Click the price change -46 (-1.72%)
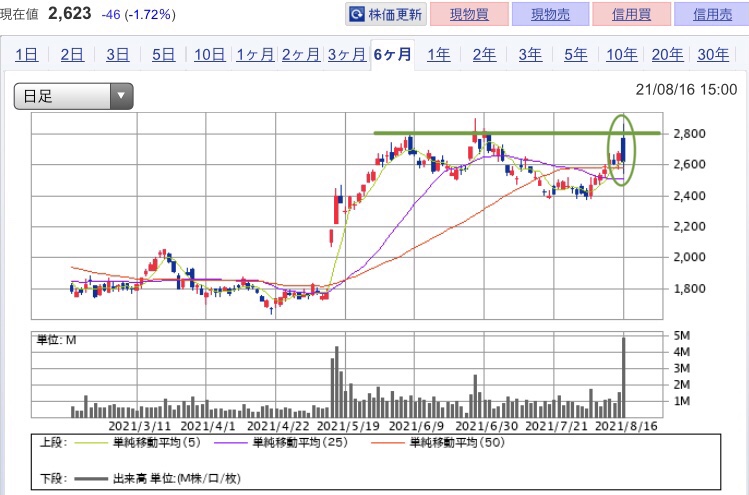Viewport: 749px width, 495px height. pos(139,15)
